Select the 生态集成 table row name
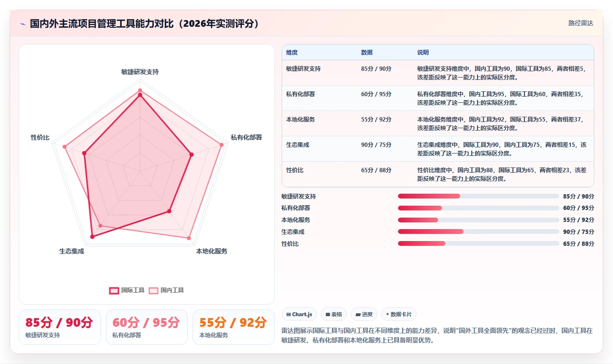This screenshot has height=364, width=613. click(x=298, y=145)
